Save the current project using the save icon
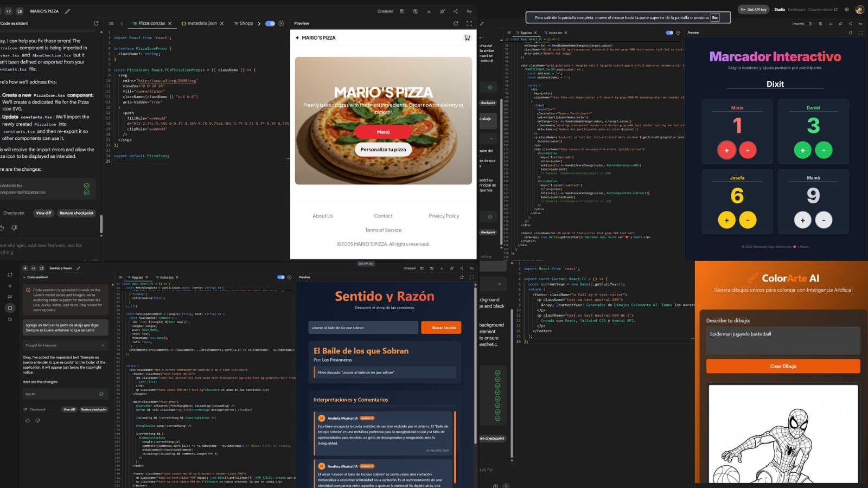The image size is (868, 488). pos(402,11)
